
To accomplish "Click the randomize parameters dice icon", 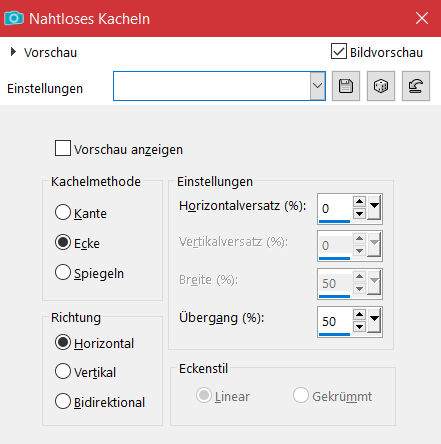I will coord(381,86).
